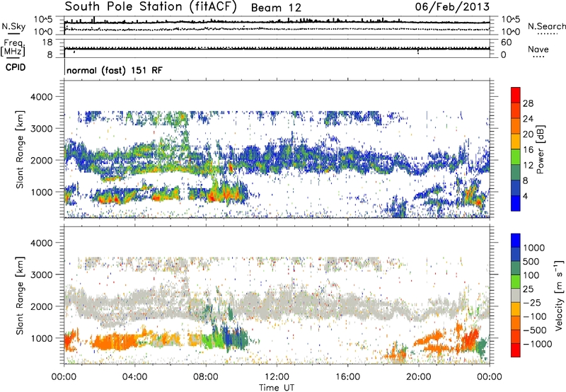
Task: Click the "Nave" legend label
Action: coord(538,50)
